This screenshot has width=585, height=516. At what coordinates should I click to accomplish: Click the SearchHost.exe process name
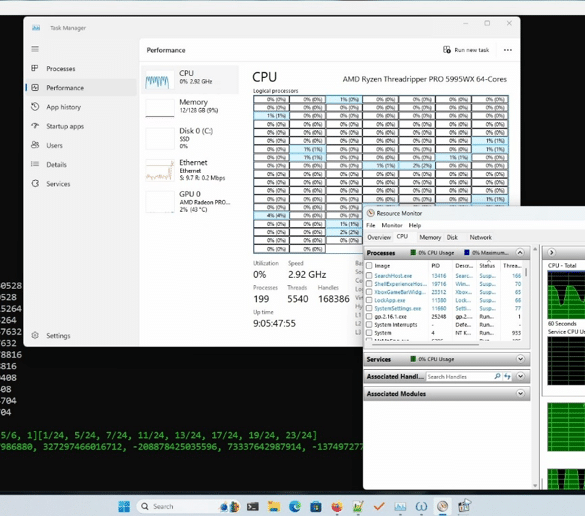click(x=393, y=276)
